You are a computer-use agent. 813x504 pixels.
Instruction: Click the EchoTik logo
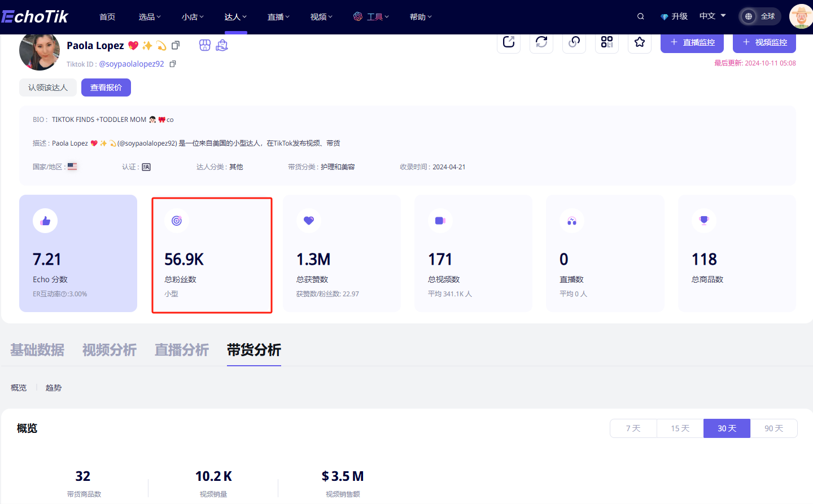pyautogui.click(x=34, y=16)
